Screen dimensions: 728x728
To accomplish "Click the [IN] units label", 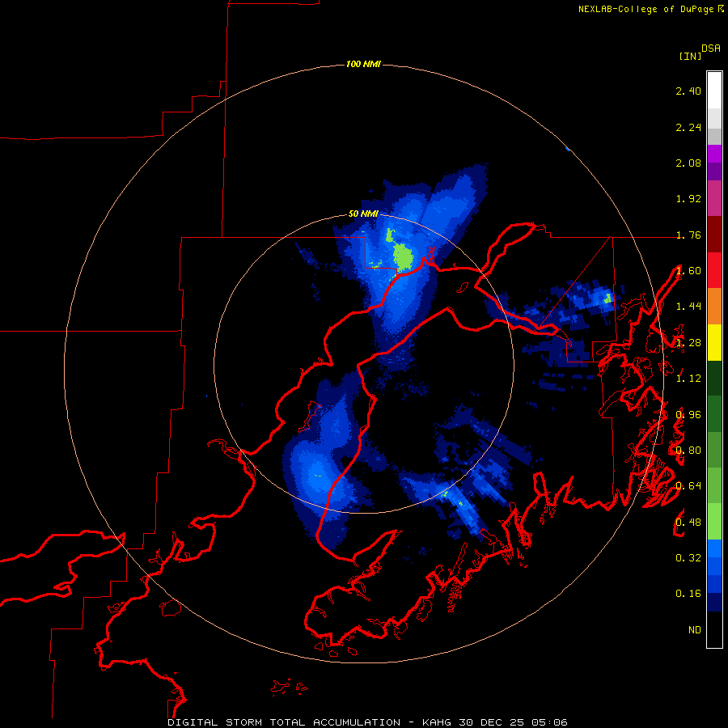I will tap(690, 56).
